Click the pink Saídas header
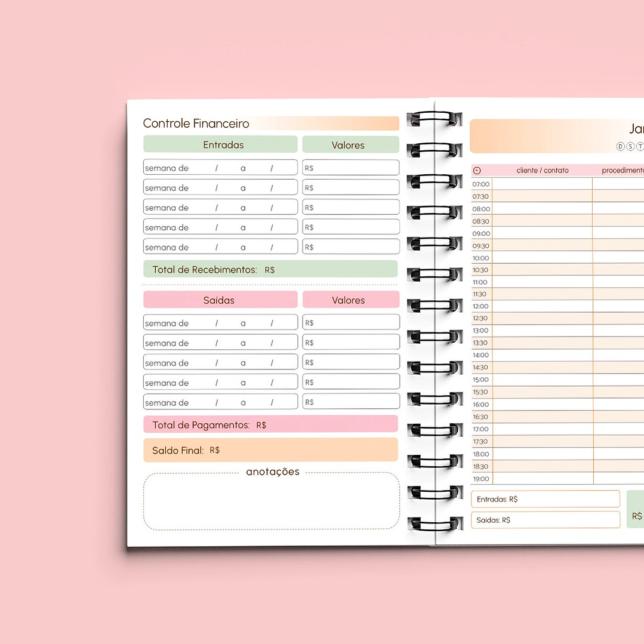This screenshot has width=644, height=644. tap(220, 300)
